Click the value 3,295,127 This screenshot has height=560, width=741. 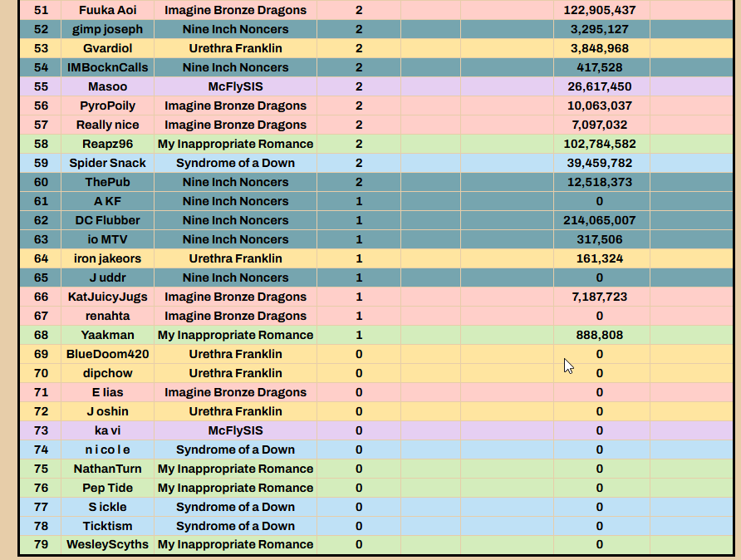pos(599,29)
